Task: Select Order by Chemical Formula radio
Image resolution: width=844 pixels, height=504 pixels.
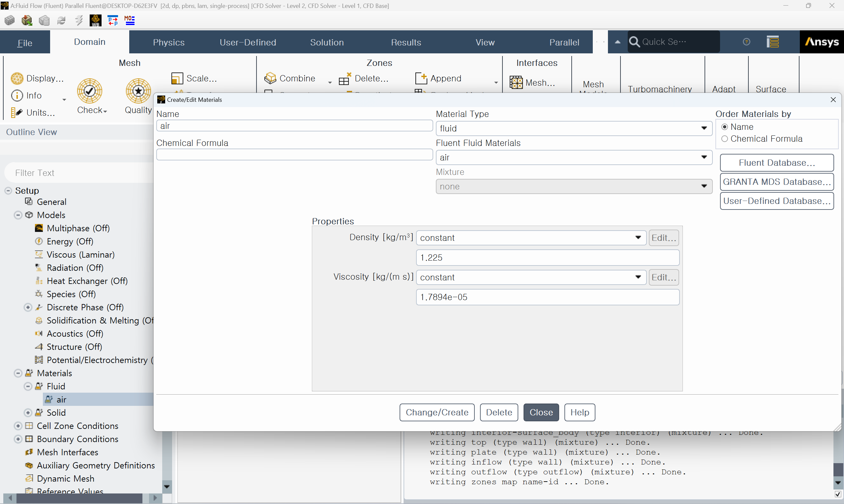Action: (x=724, y=139)
